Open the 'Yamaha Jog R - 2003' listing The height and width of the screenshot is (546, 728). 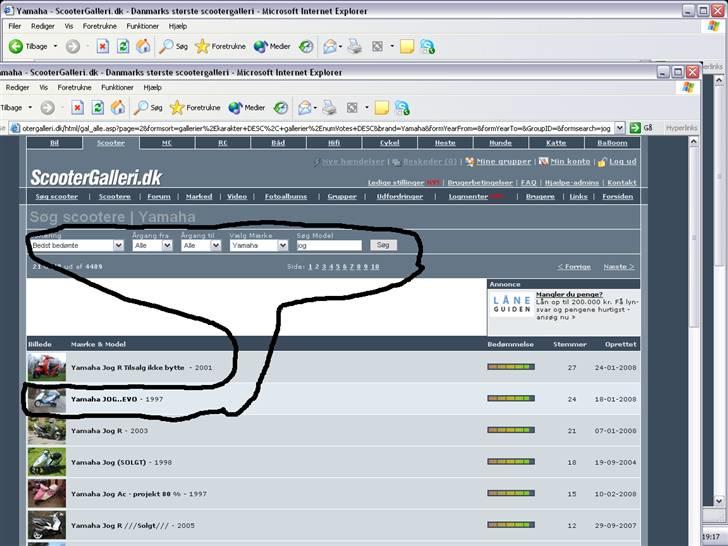click(x=110, y=430)
